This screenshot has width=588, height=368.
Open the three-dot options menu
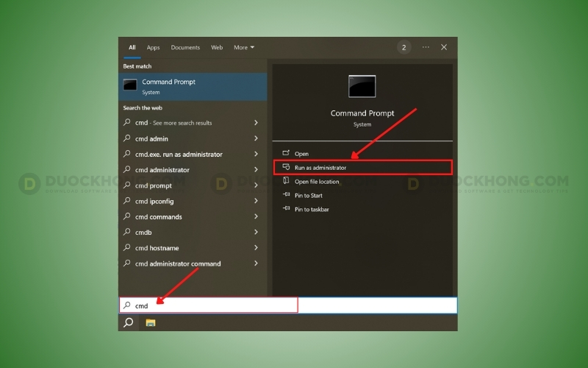coord(426,47)
